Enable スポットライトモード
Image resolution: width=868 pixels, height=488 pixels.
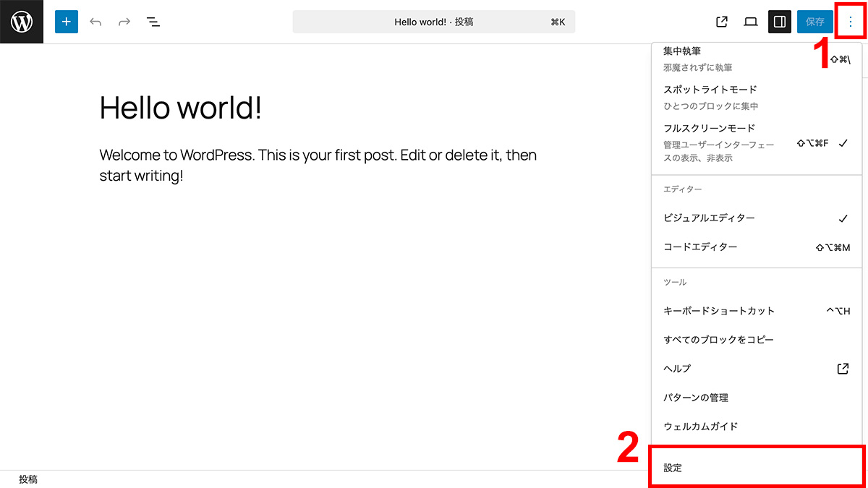[757, 98]
